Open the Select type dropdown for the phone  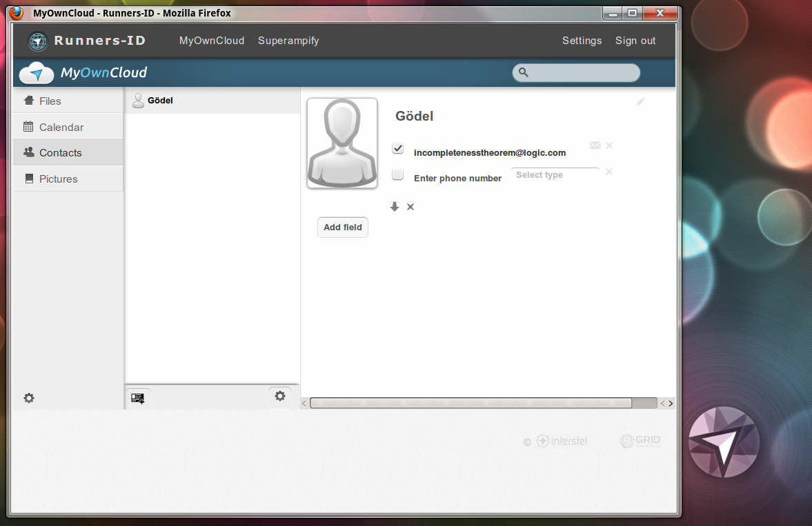pos(555,175)
